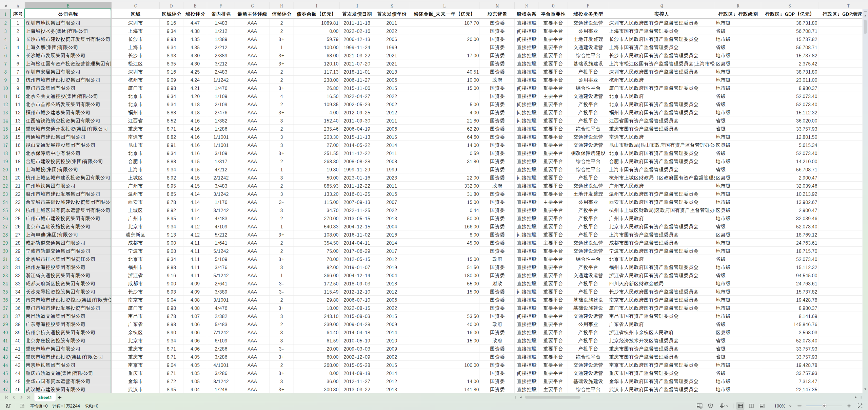Expand the reading mode crosshair dropdown
The image size is (868, 410).
click(x=727, y=406)
